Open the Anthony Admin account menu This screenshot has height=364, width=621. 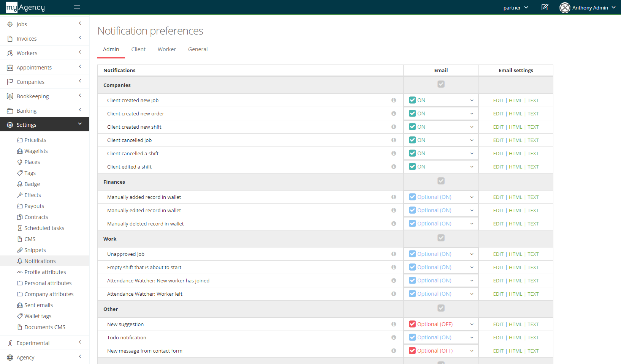tap(587, 8)
